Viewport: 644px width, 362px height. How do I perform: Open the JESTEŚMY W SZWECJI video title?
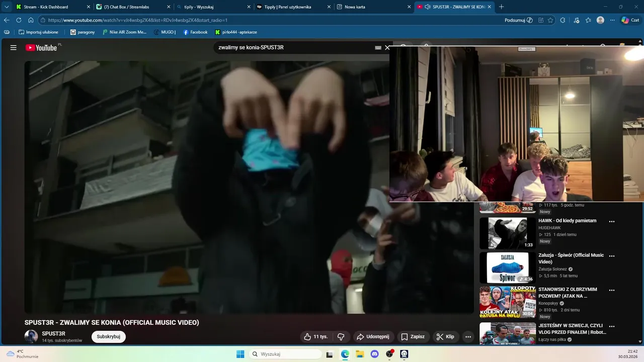[573, 329]
